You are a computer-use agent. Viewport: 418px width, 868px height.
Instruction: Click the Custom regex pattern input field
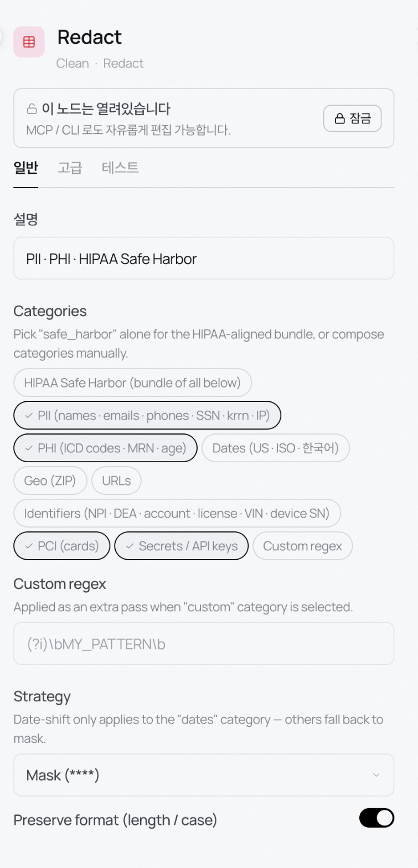(204, 644)
